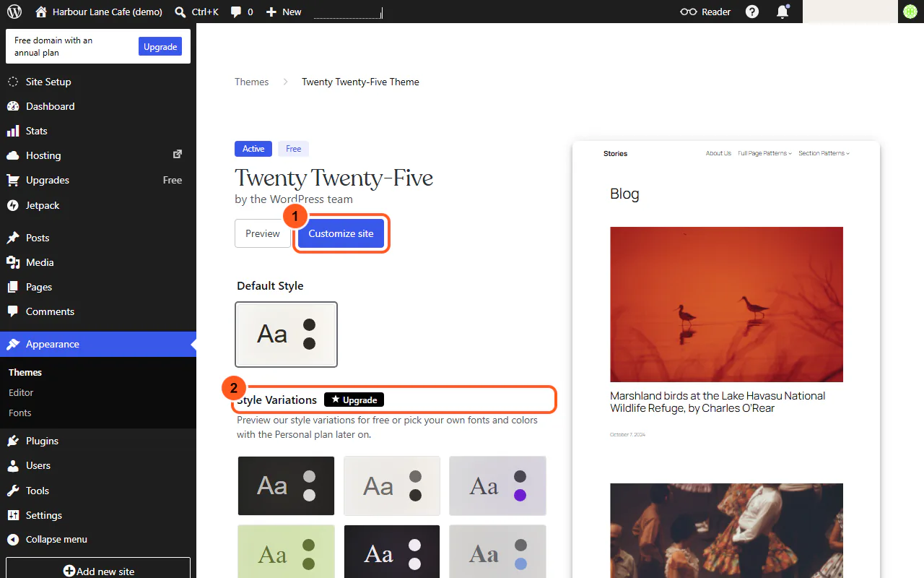The height and width of the screenshot is (578, 924).
Task: Open Stats in sidebar
Action: click(x=98, y=131)
